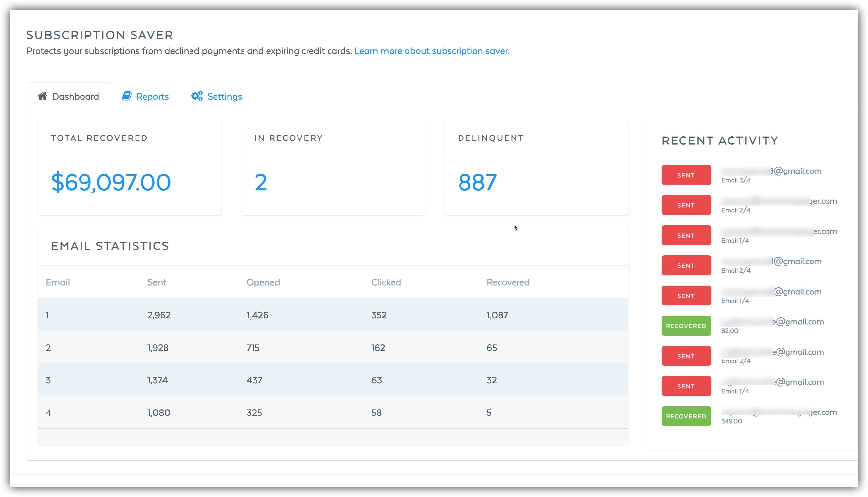The width and height of the screenshot is (868, 497).
Task: Click the Dashboard home icon
Action: point(43,96)
